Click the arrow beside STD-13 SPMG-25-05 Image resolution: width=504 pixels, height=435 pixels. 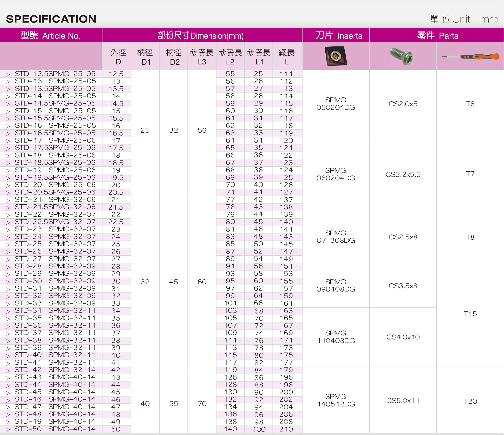(8, 82)
